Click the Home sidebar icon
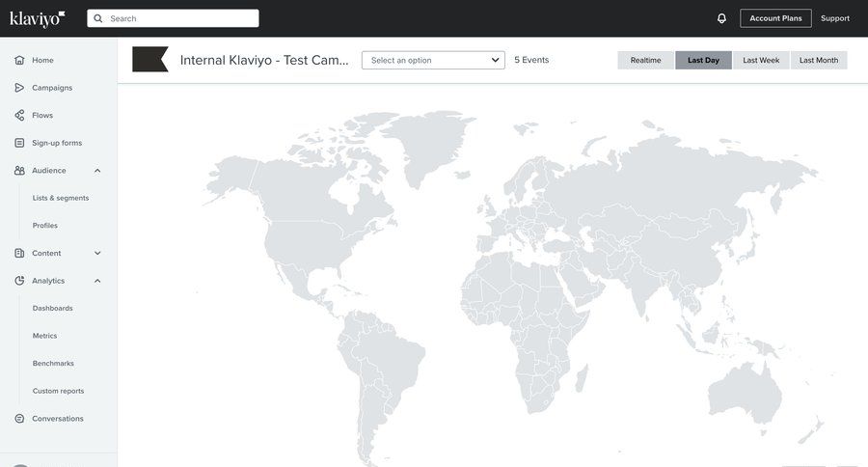Viewport: 868px width, 467px height. point(19,60)
